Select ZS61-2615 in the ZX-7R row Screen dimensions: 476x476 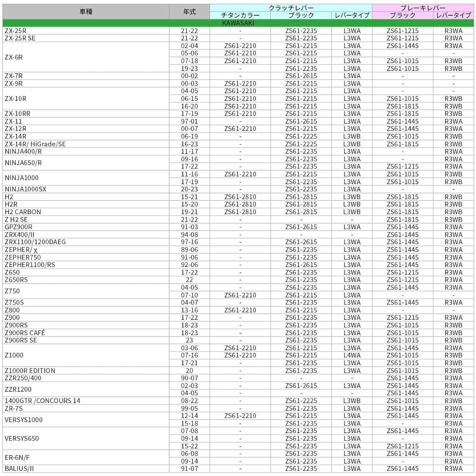(x=301, y=76)
